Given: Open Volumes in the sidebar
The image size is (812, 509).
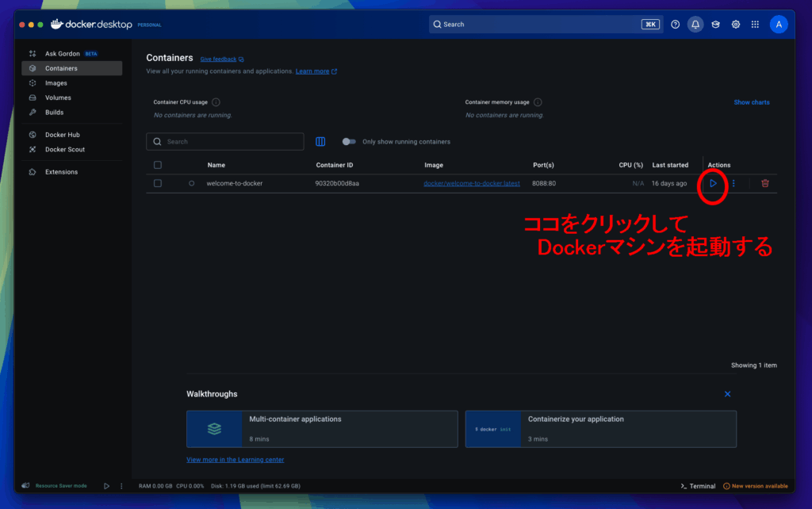Looking at the screenshot, I should pos(72,98).
